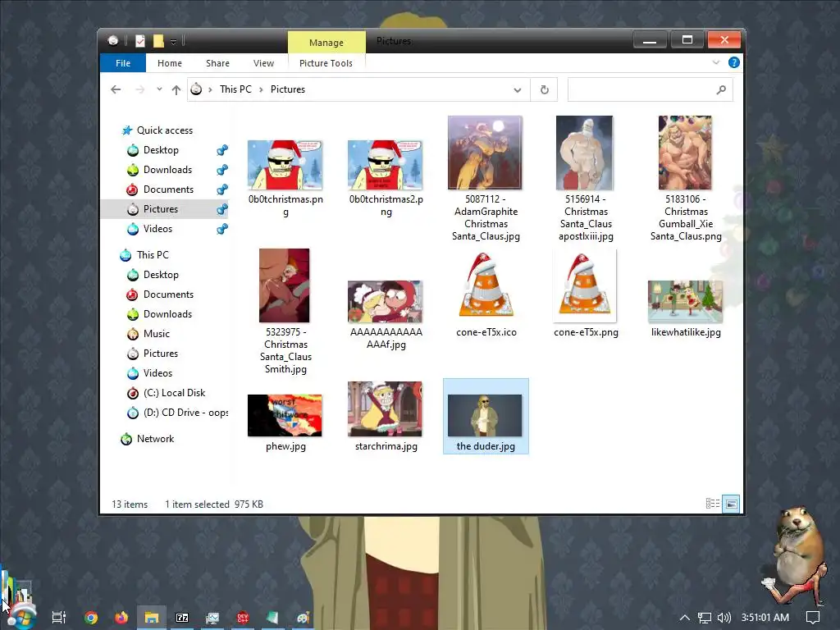The image size is (840, 630).
Task: Show hidden system tray icons
Action: click(685, 618)
